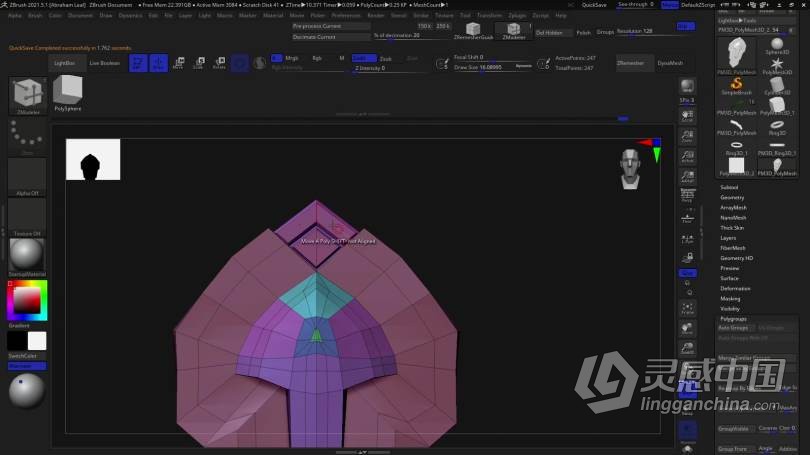Activate the Rotate transform icon
Image resolution: width=810 pixels, height=455 pixels.
(x=219, y=63)
